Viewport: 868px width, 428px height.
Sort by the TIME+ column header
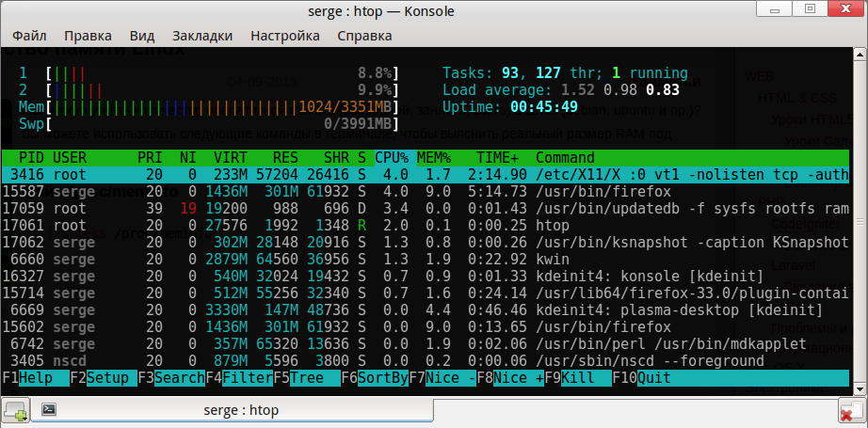pos(498,158)
